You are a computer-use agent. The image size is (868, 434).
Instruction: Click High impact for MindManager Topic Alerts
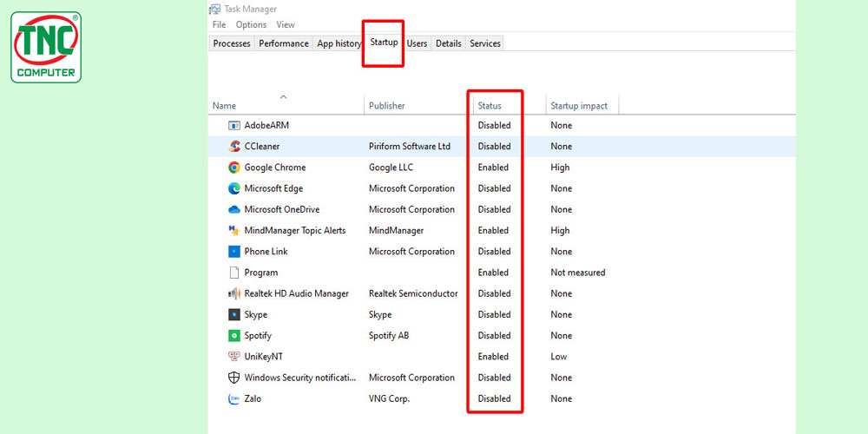[x=560, y=231]
